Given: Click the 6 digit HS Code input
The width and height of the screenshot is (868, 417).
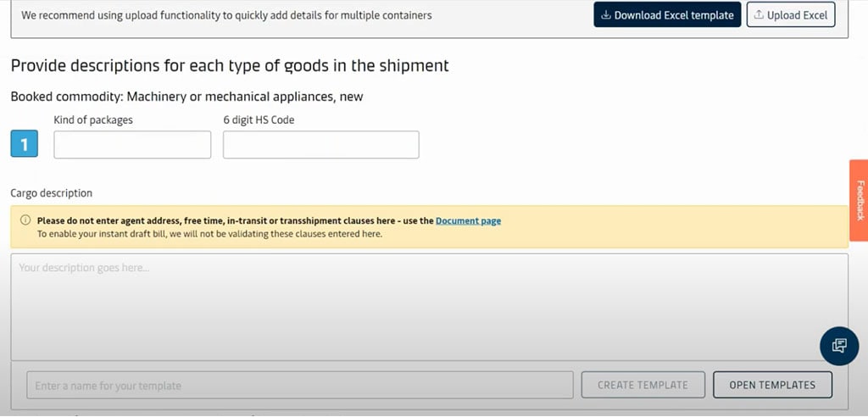Looking at the screenshot, I should pyautogui.click(x=320, y=145).
